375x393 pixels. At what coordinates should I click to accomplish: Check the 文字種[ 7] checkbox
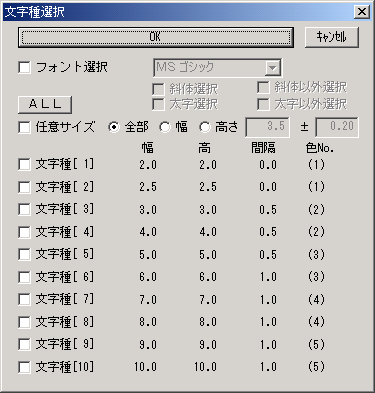pos(24,300)
